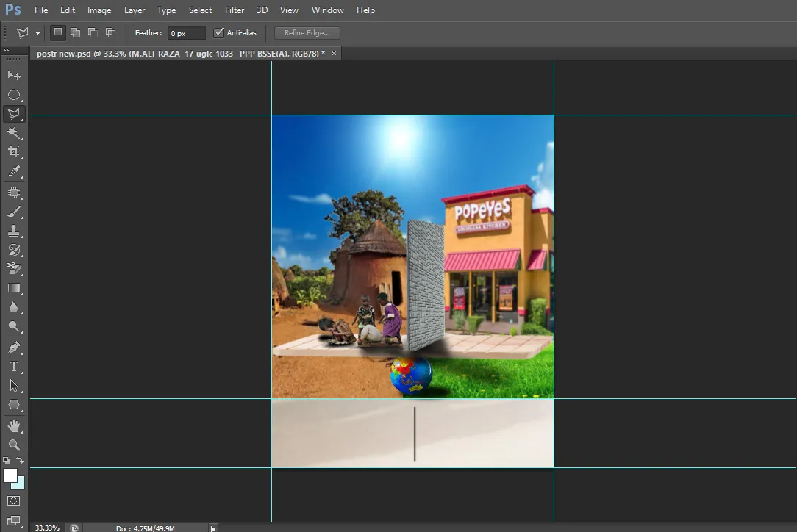Select the Healing Brush tool
The width and height of the screenshot is (797, 532).
click(14, 193)
